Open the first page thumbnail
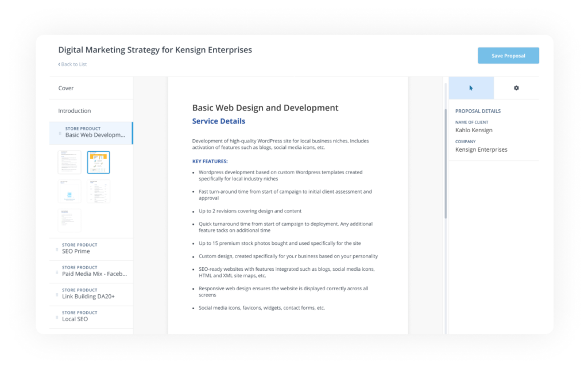This screenshot has width=588, height=369. coord(69,163)
